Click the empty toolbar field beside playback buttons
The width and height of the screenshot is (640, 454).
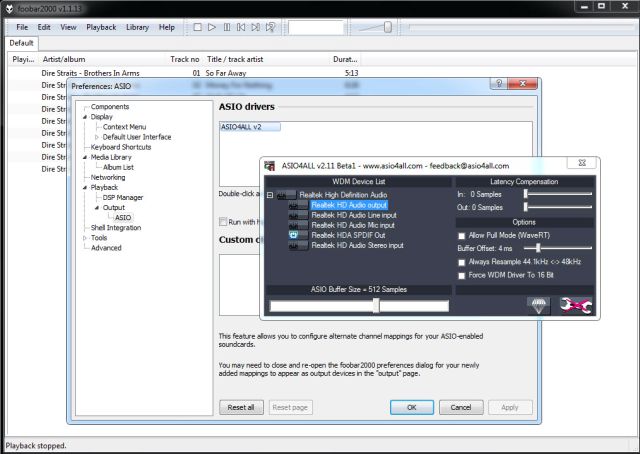(316, 27)
